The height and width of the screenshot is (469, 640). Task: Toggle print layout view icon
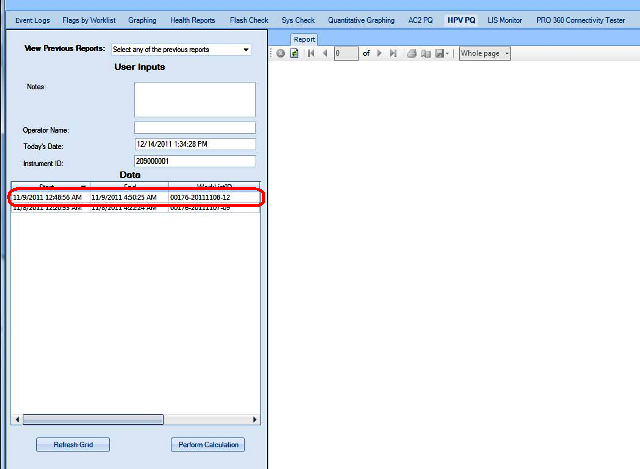(x=424, y=53)
